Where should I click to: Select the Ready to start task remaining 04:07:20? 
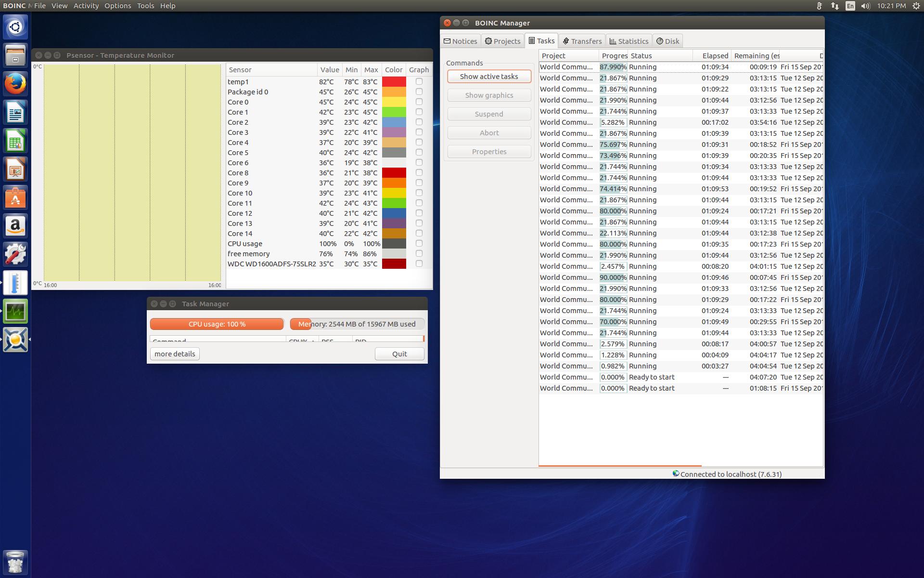[681, 377]
